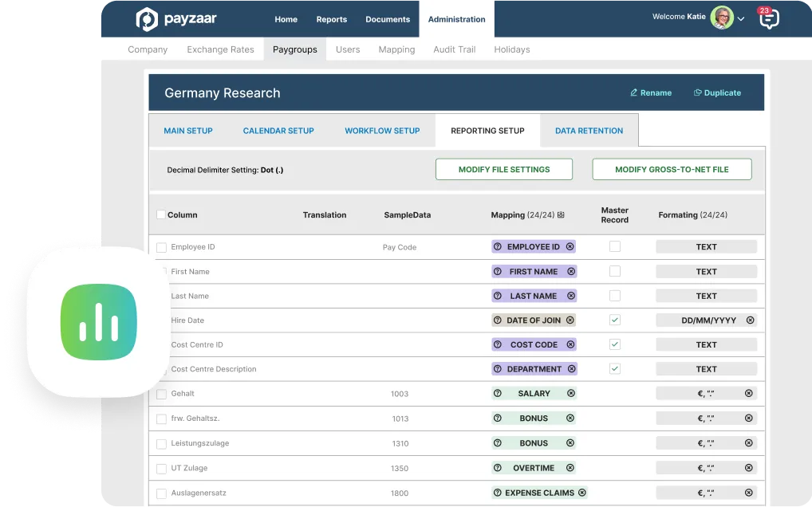
Task: Click MODIFY GROSS-TO-NET FILE button
Action: (671, 169)
